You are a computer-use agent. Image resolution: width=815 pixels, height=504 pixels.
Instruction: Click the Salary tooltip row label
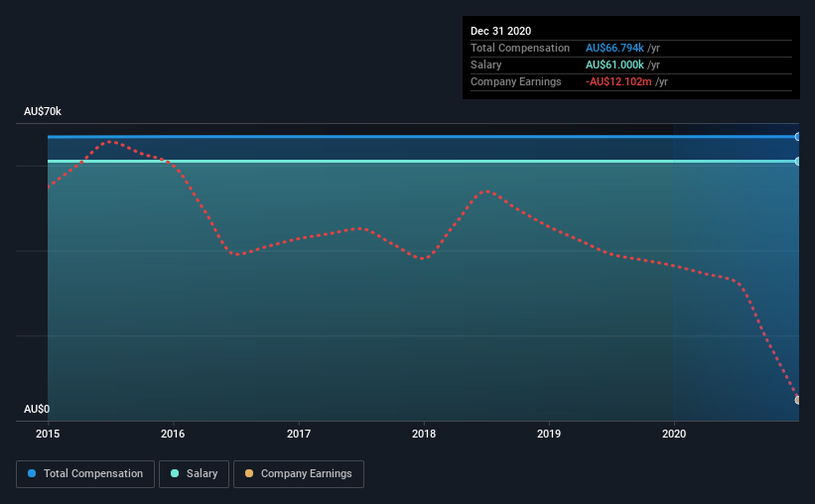tap(486, 64)
